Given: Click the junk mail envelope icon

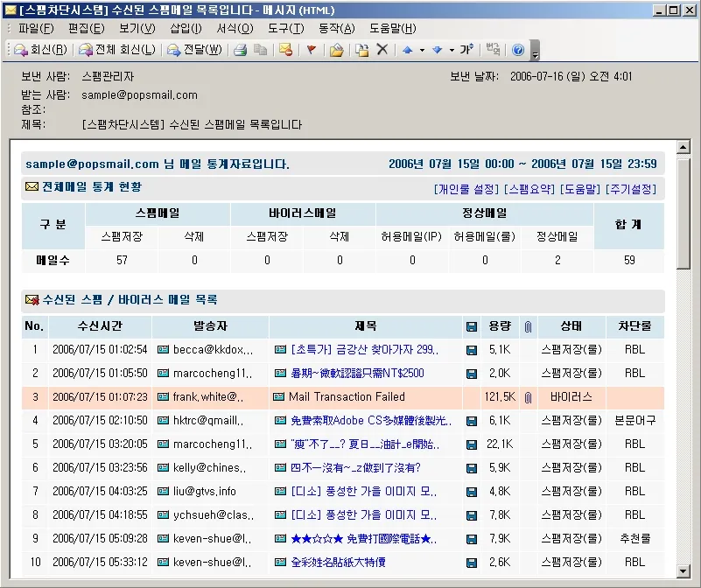Looking at the screenshot, I should pos(285,50).
